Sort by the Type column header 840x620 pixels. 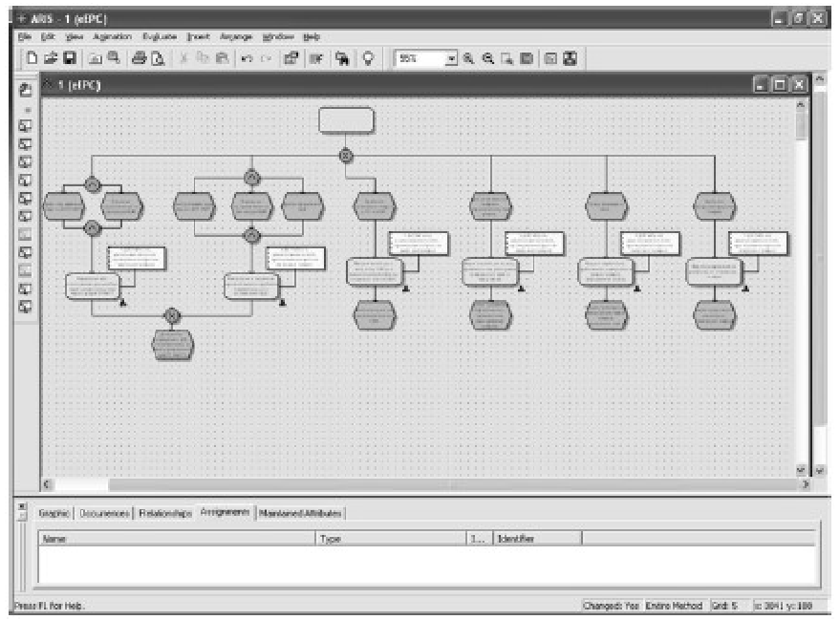[x=391, y=539]
